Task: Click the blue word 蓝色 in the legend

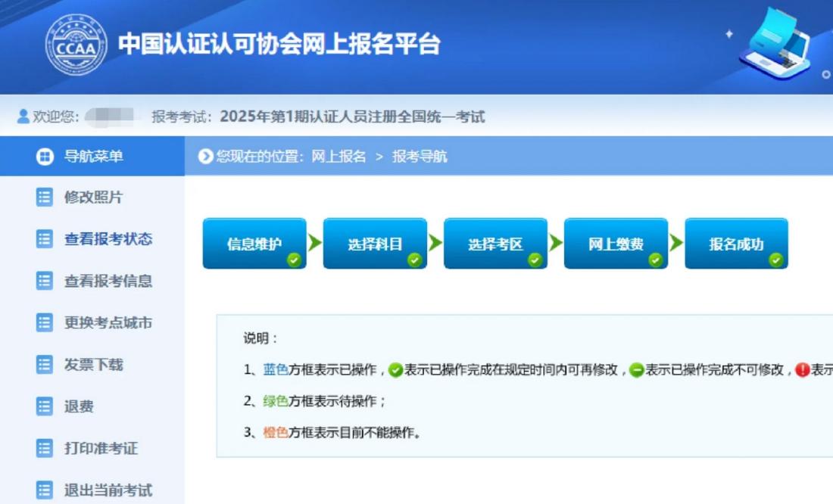Action: (276, 370)
